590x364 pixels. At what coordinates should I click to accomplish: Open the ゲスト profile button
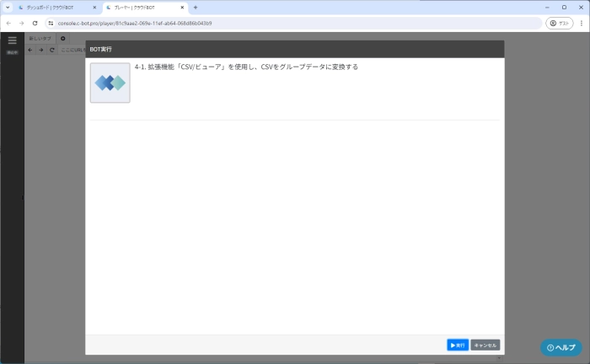559,23
